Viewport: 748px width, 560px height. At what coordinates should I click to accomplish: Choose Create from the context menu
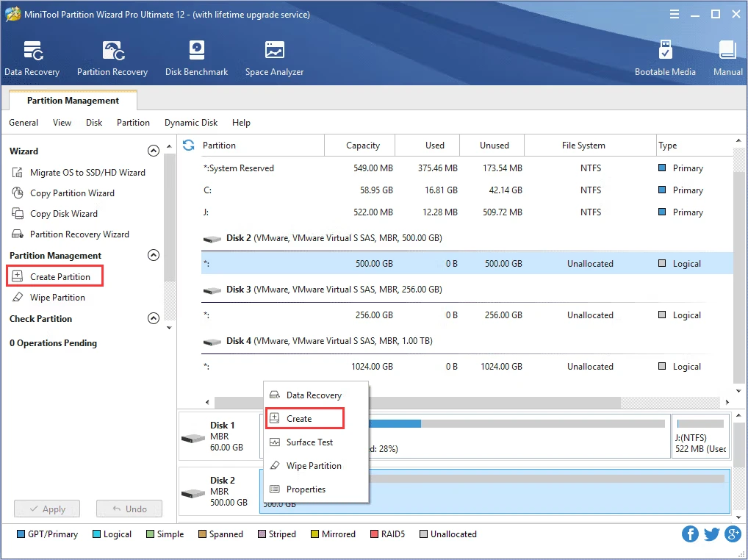pos(303,418)
